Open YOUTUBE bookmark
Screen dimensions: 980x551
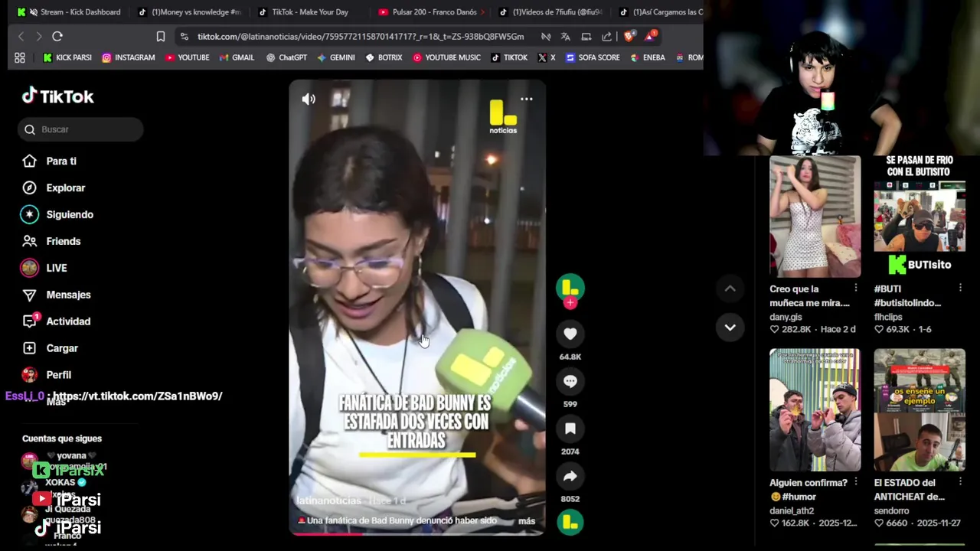point(188,57)
